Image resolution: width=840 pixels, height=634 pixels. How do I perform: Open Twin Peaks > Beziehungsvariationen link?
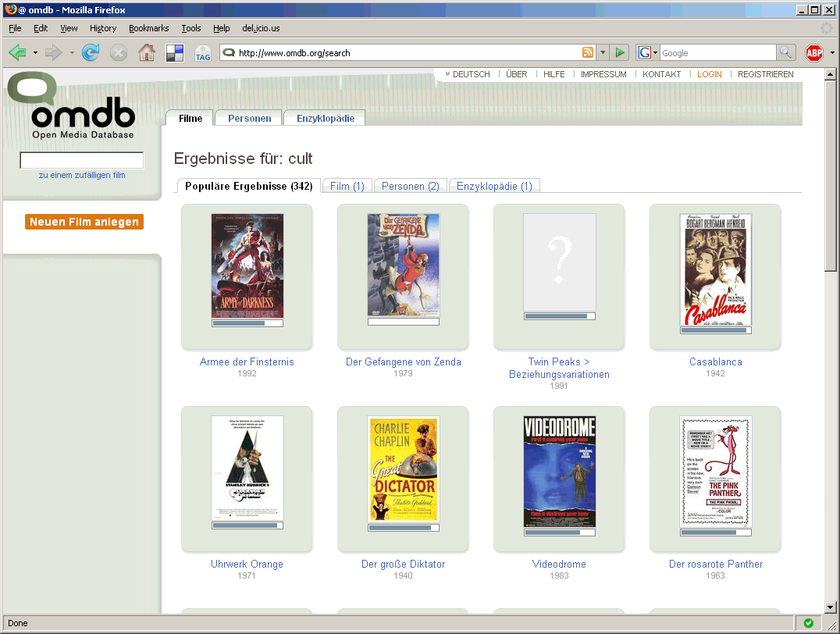tap(559, 369)
